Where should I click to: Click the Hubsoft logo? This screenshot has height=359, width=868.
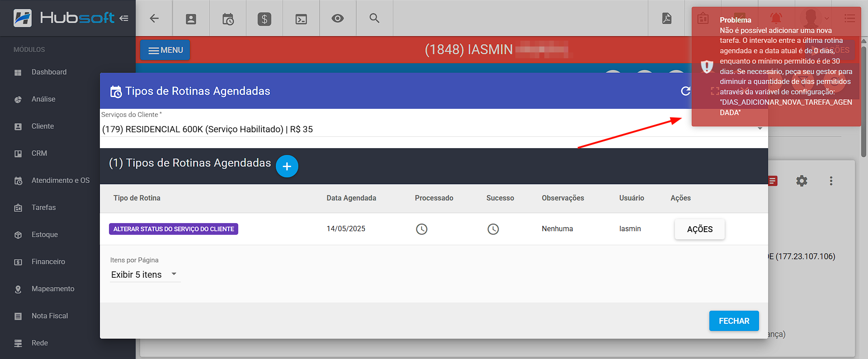click(64, 18)
